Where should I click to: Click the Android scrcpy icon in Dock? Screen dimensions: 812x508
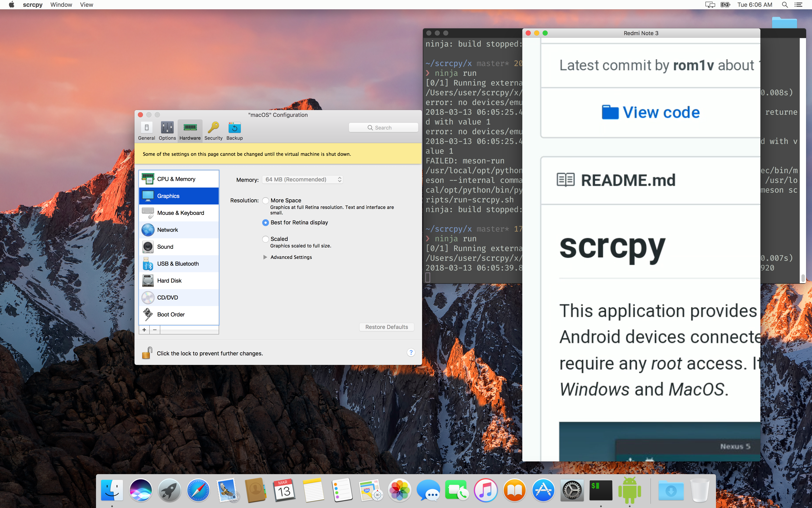click(630, 490)
